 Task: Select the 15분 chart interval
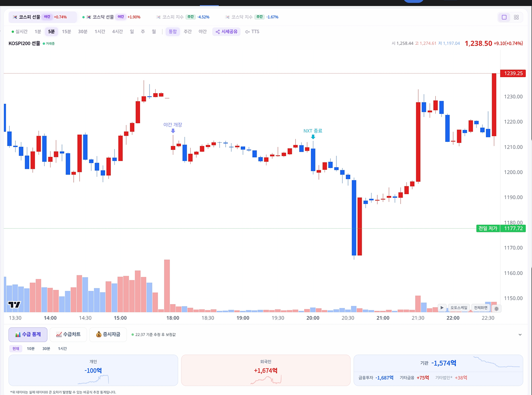[x=66, y=31]
